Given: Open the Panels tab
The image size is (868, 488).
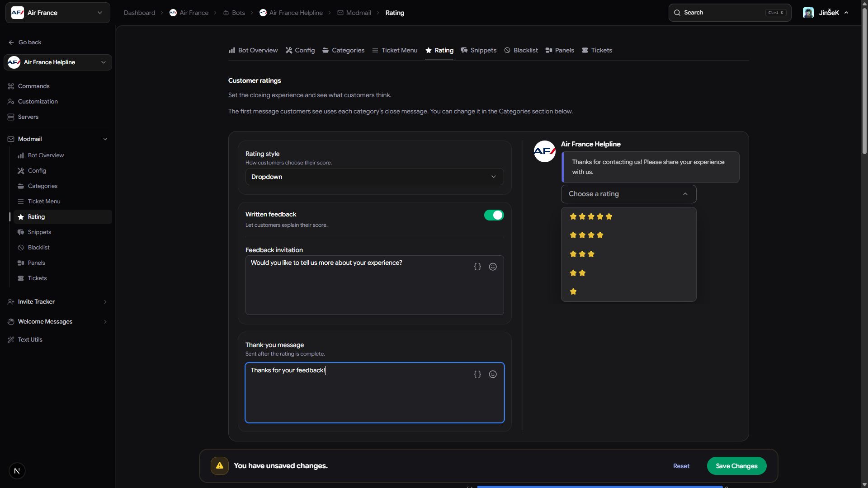Looking at the screenshot, I should pyautogui.click(x=560, y=51).
